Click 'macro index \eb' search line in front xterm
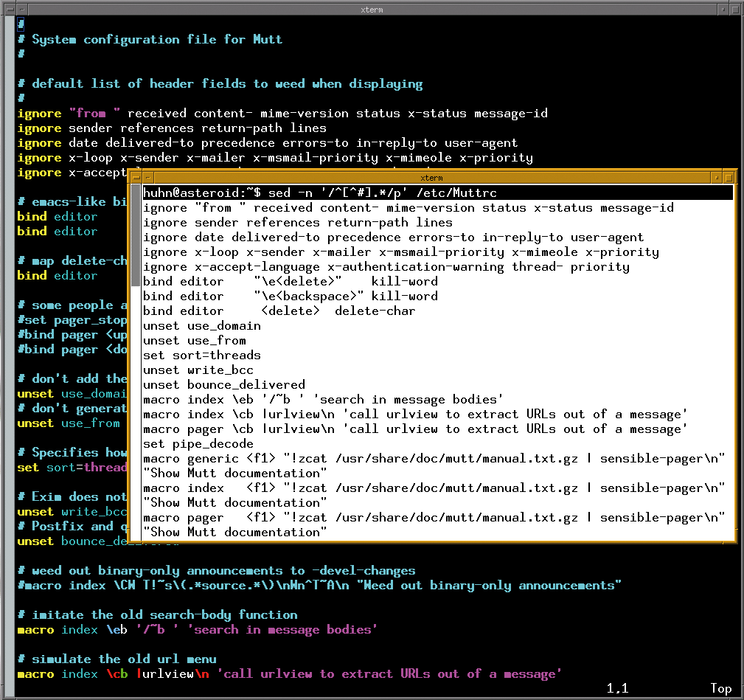Image resolution: width=744 pixels, height=700 pixels. point(323,400)
